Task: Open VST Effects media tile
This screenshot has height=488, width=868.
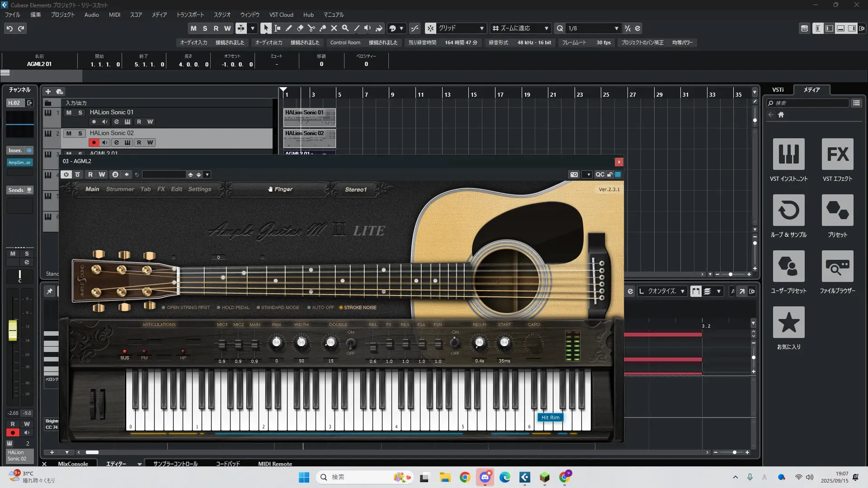Action: click(837, 154)
